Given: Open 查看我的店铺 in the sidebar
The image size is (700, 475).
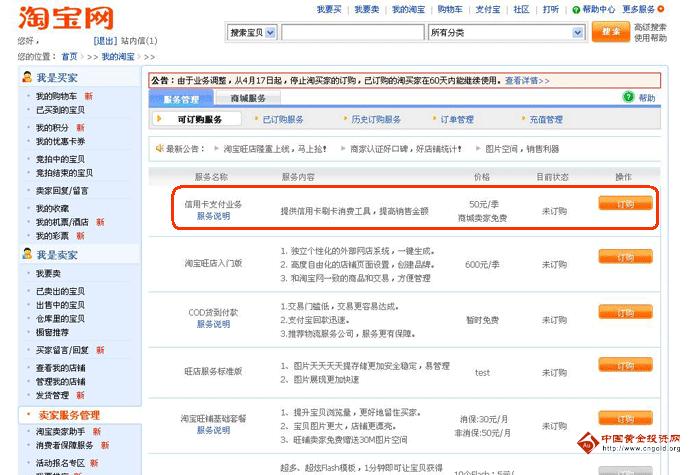Looking at the screenshot, I should (61, 368).
